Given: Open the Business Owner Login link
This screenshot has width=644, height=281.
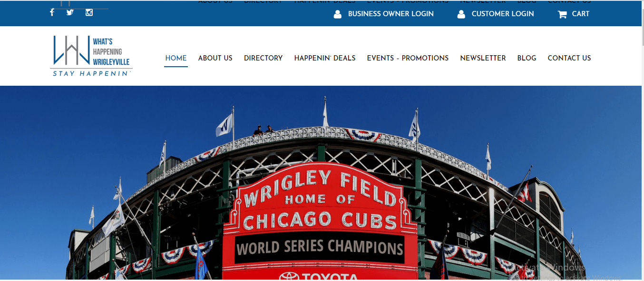Looking at the screenshot, I should (x=391, y=14).
